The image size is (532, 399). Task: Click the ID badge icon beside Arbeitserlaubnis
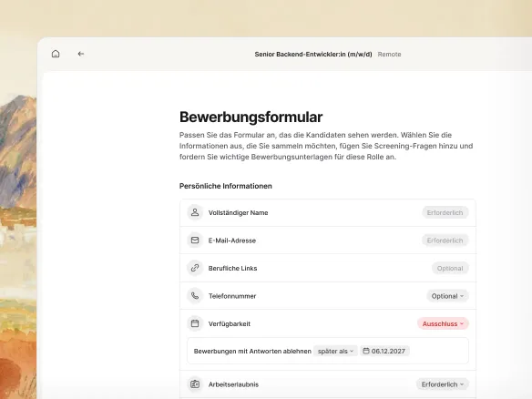195,384
